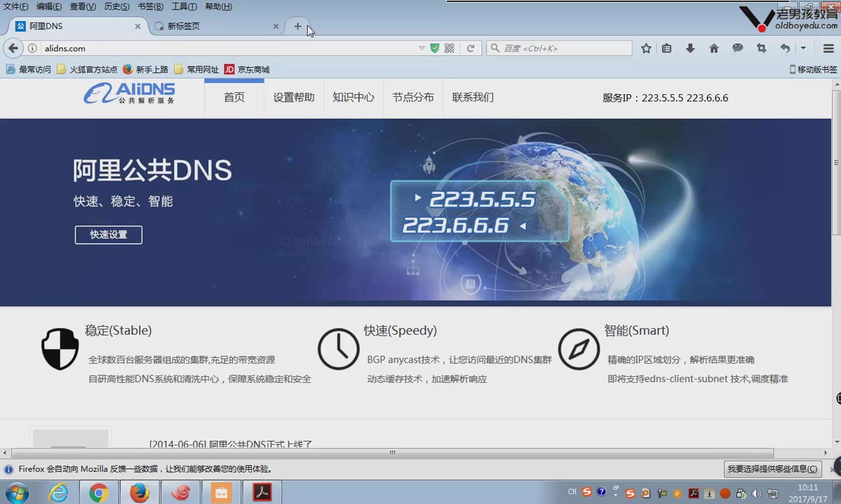Switch to the 阿里DNS tab
This screenshot has height=504, width=841.
tap(77, 26)
